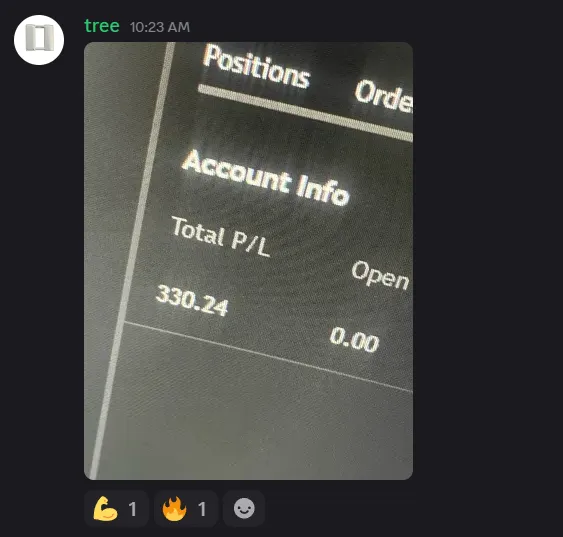Click the 330.24 profit value
Viewport: 563px width, 537px height.
pyautogui.click(x=192, y=300)
